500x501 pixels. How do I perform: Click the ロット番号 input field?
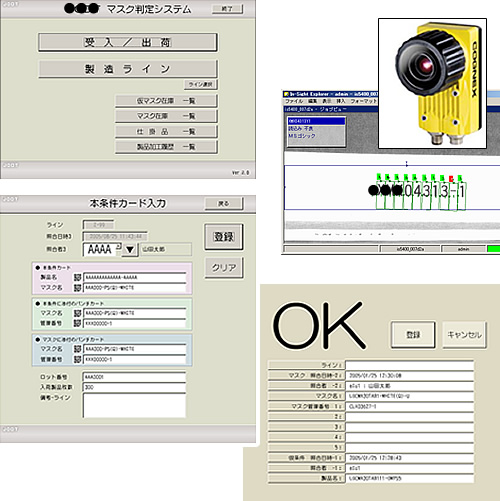click(x=134, y=377)
